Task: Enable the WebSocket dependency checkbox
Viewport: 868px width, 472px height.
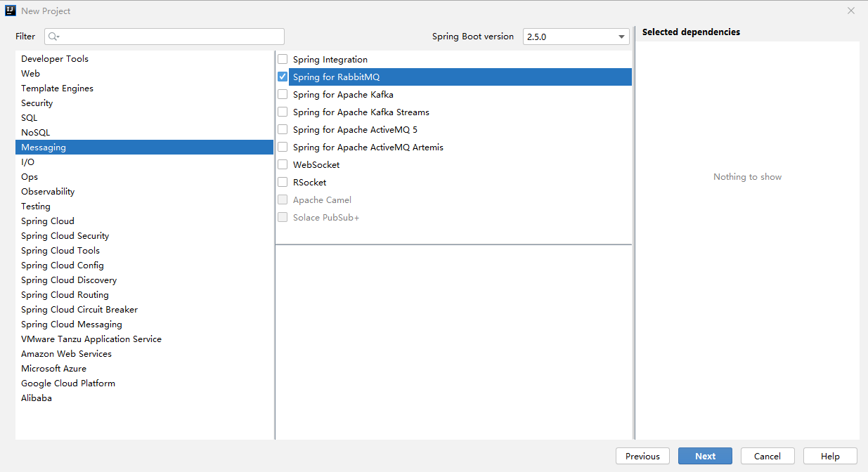Action: (283, 165)
